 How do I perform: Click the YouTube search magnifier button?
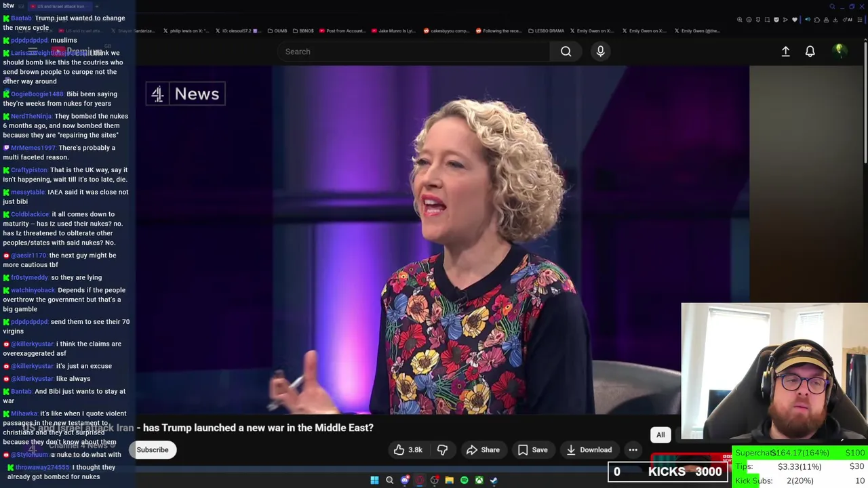566,52
